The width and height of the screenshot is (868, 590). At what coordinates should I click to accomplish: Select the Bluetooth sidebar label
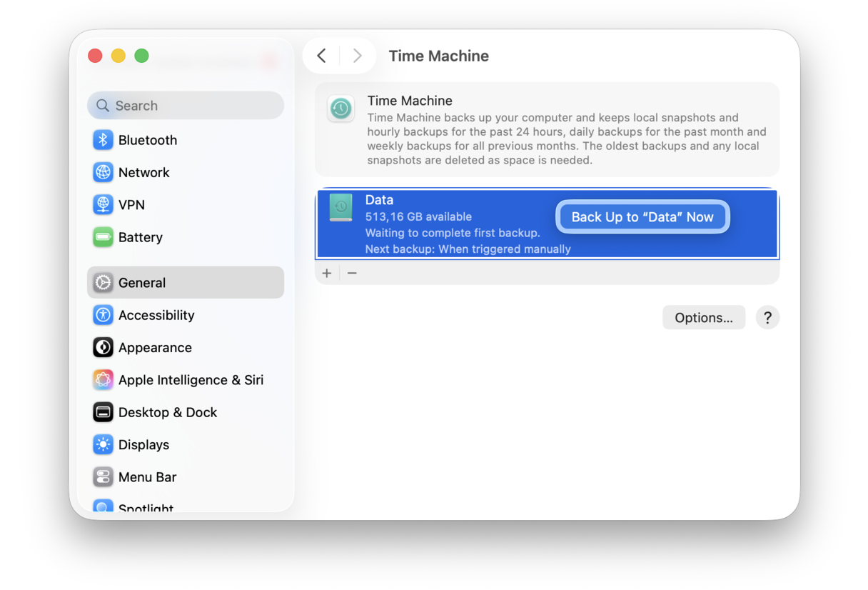(x=148, y=140)
